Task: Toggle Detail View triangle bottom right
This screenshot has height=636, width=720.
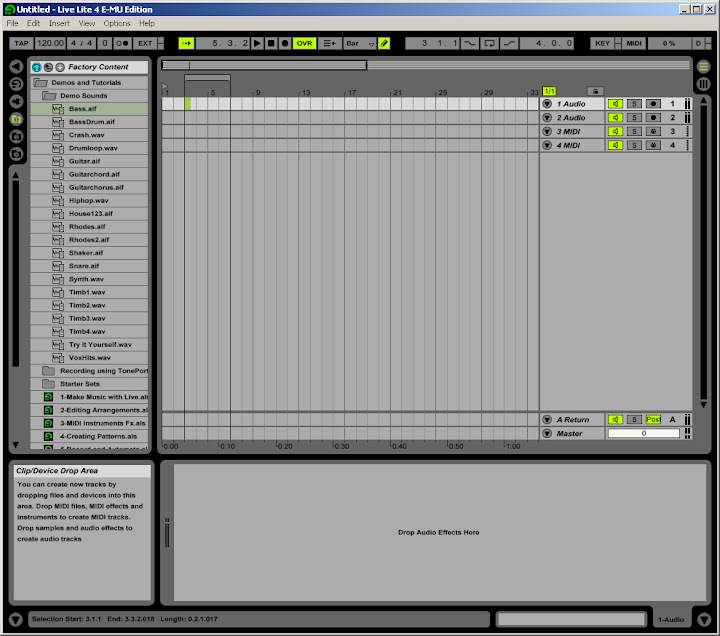Action: click(704, 620)
